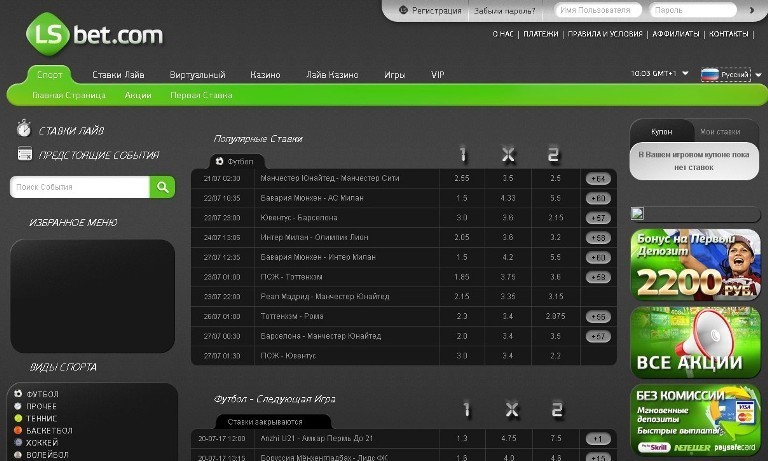
Task: Click the Регистрация link
Action: (x=436, y=10)
